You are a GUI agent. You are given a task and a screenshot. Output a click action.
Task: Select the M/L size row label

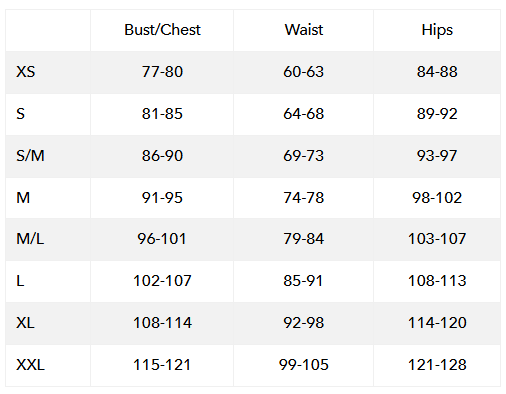pos(30,239)
